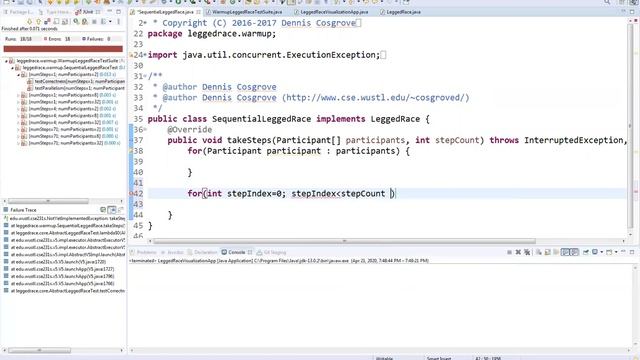Screen dimensions: 640x360
Task: Click the wustl.edu cosgroved URL in comment
Action: (x=376, y=98)
